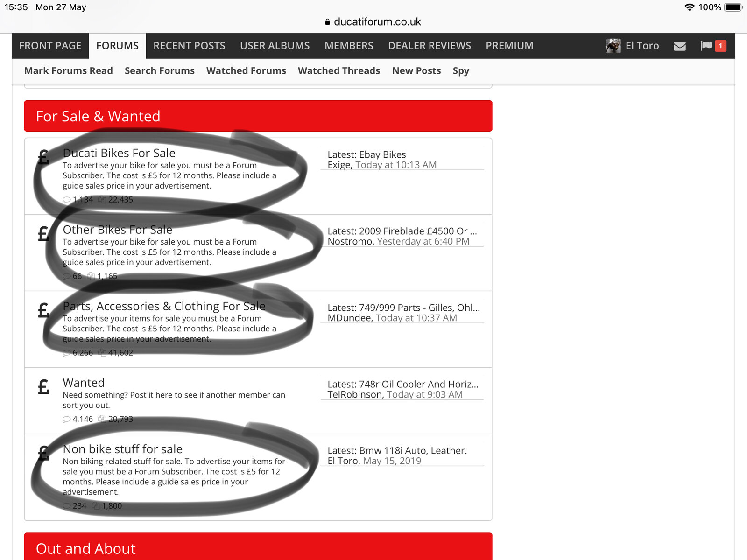Switch to the Front Page tab

click(50, 46)
